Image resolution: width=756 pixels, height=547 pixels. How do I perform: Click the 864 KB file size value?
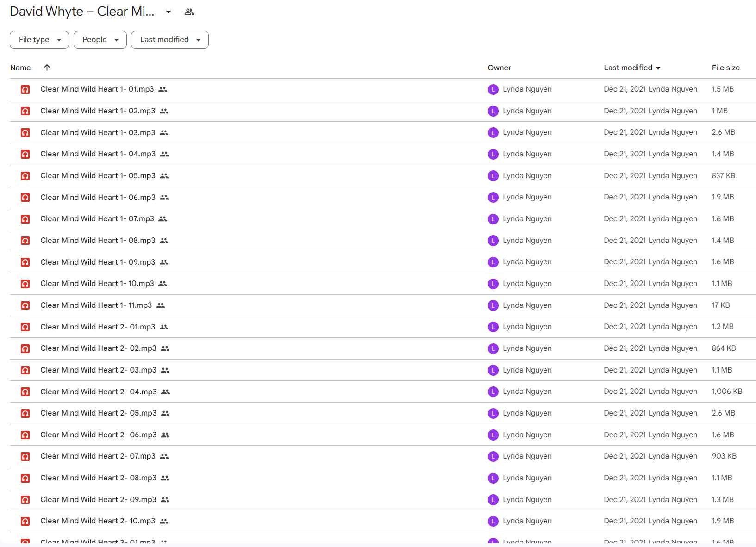(724, 348)
